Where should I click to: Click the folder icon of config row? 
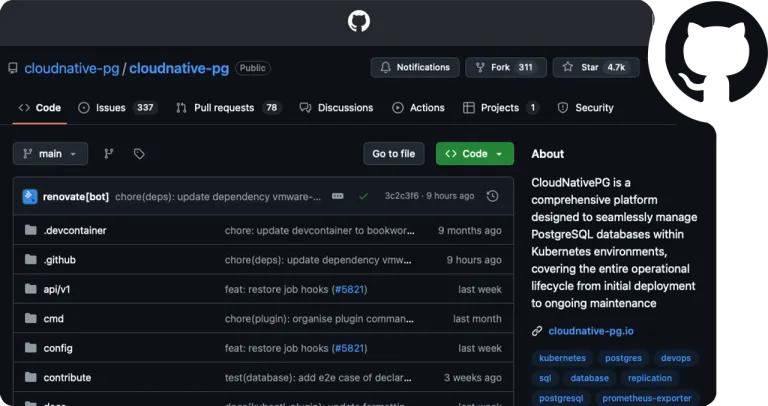(x=31, y=347)
